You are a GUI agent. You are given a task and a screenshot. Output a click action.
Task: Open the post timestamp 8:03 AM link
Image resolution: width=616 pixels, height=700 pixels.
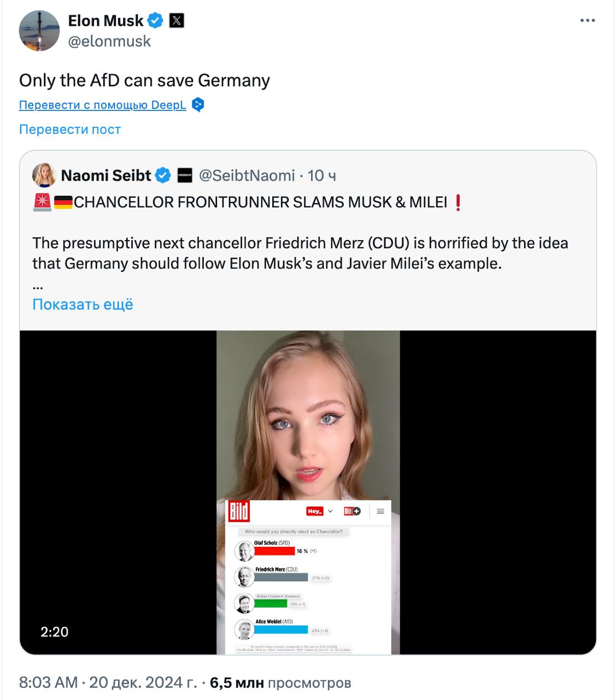click(48, 682)
